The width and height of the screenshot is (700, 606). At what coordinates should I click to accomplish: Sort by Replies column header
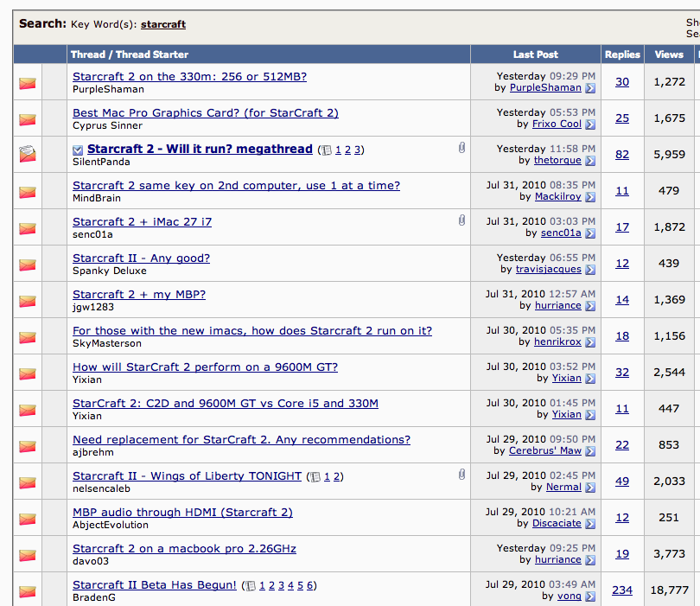click(x=622, y=54)
